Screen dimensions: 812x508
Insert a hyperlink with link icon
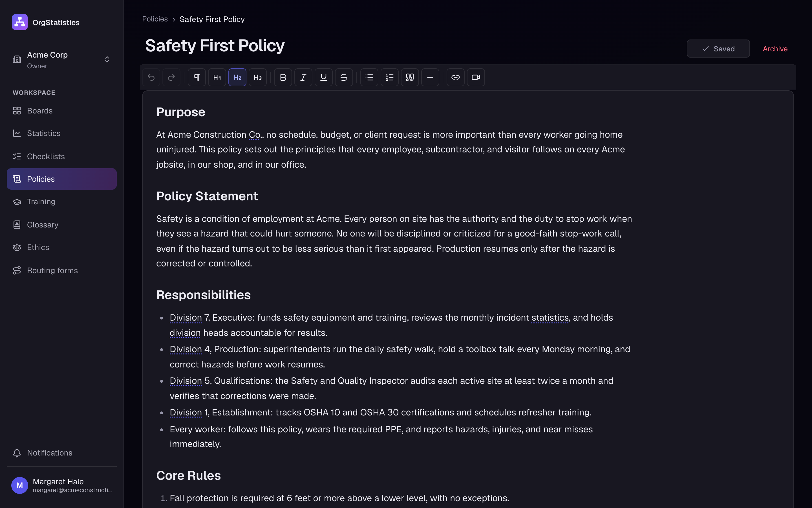click(x=455, y=77)
